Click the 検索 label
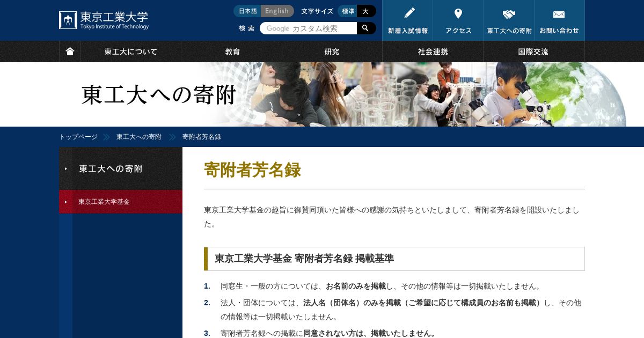The image size is (644, 338). (x=247, y=28)
